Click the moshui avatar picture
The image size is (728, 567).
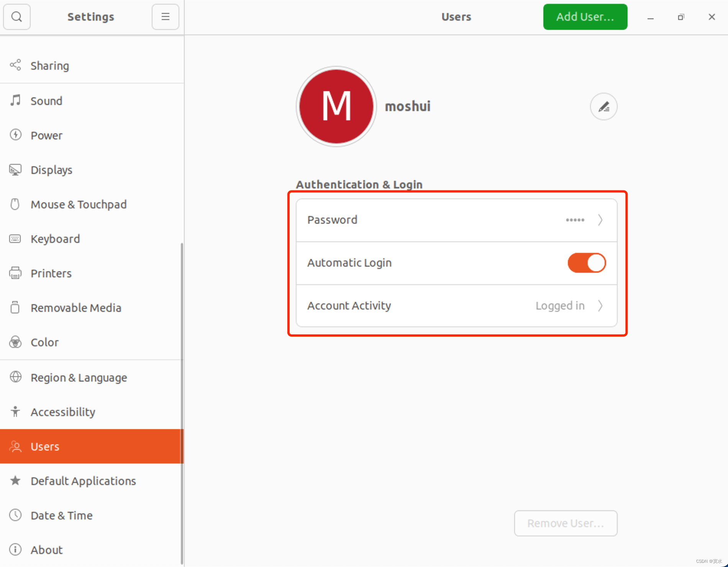coord(336,107)
